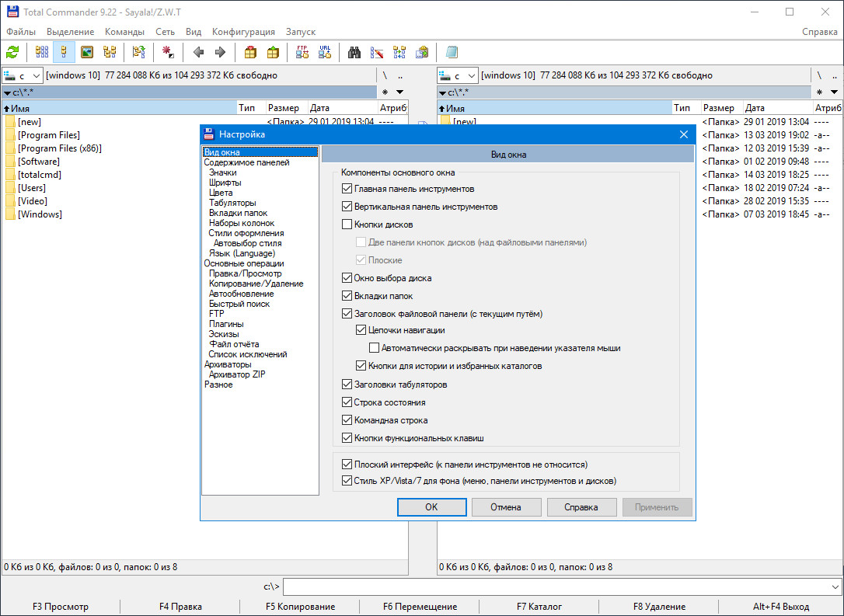Image resolution: width=844 pixels, height=616 pixels.
Task: Click the green Refresh icon in toolbar
Action: [x=12, y=53]
